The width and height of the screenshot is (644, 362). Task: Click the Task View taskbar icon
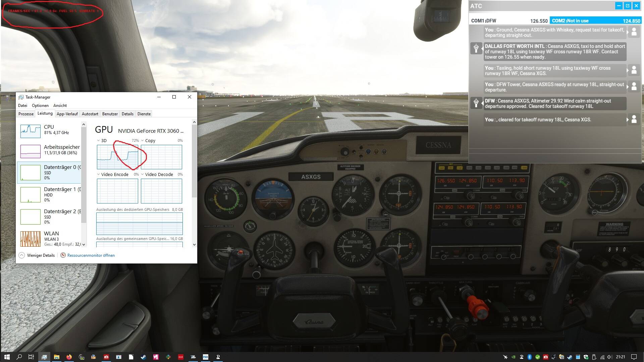point(31,357)
